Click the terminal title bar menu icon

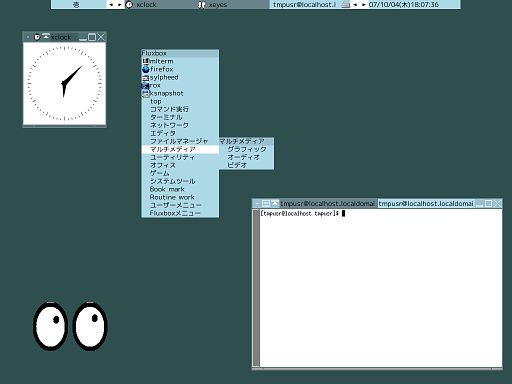point(266,203)
